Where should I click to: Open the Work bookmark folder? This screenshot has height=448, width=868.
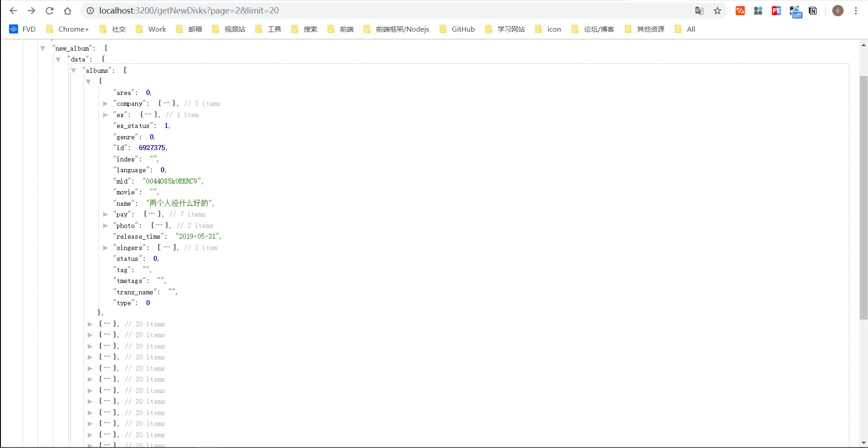(151, 29)
